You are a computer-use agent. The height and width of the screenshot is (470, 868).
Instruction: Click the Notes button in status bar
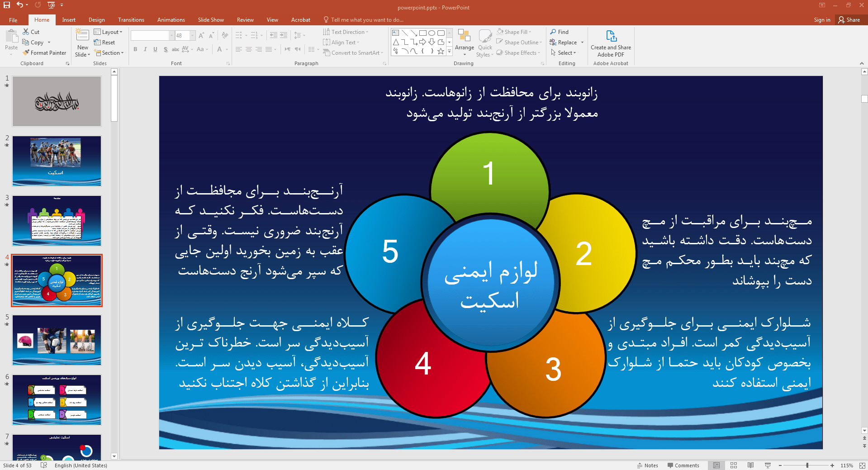[648, 465]
